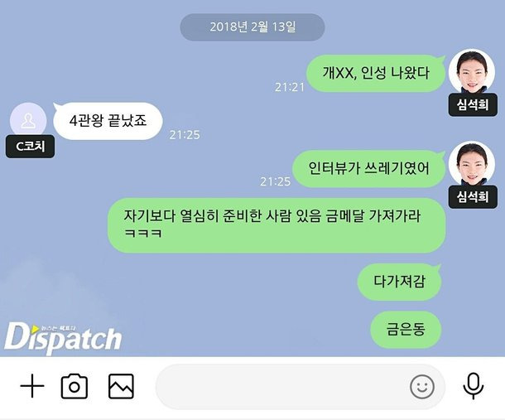505x420 pixels.
Task: Open the photo gallery icon
Action: click(x=121, y=386)
